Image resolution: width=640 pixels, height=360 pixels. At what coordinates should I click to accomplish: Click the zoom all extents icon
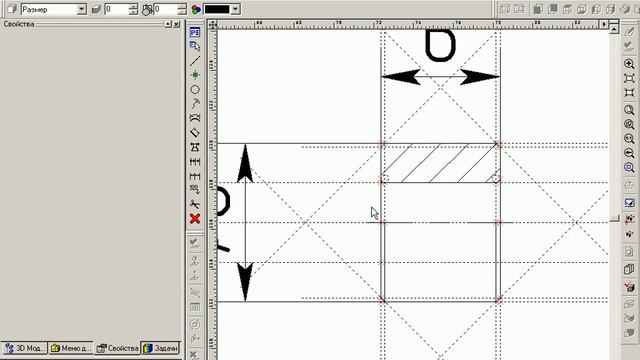pos(629,93)
